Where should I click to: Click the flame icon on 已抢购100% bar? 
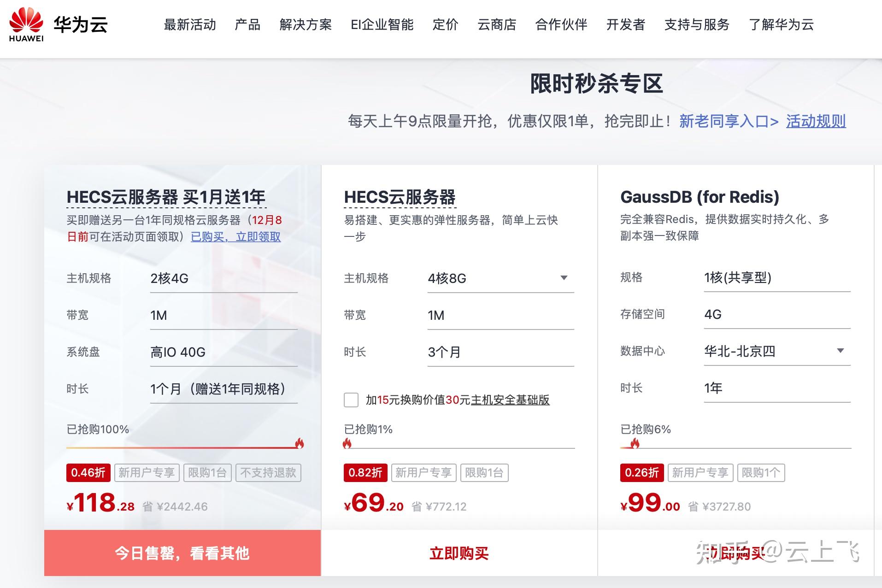pos(300,443)
